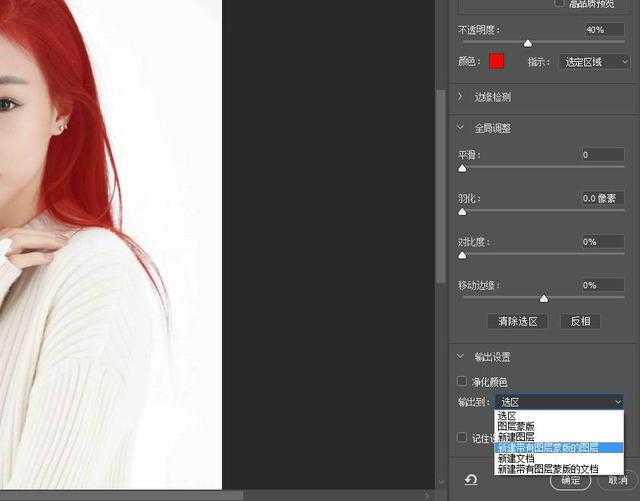Open the 输出到 dropdown box
640x501 pixels.
559,401
